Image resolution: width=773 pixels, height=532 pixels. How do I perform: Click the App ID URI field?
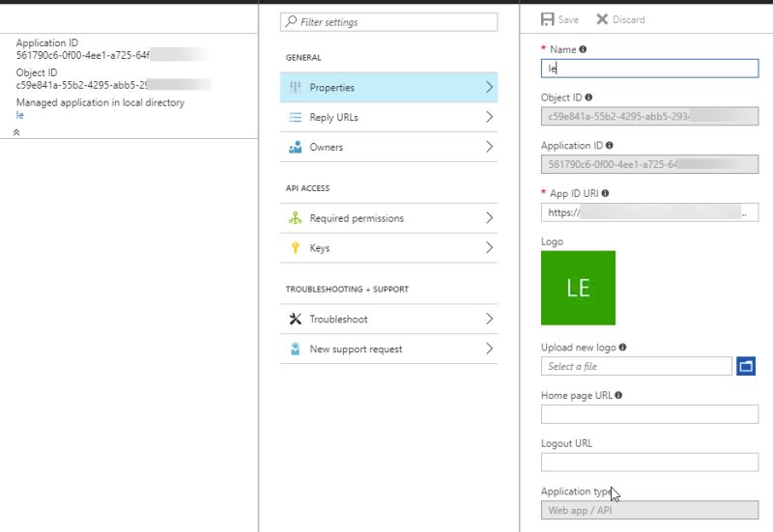pos(649,212)
